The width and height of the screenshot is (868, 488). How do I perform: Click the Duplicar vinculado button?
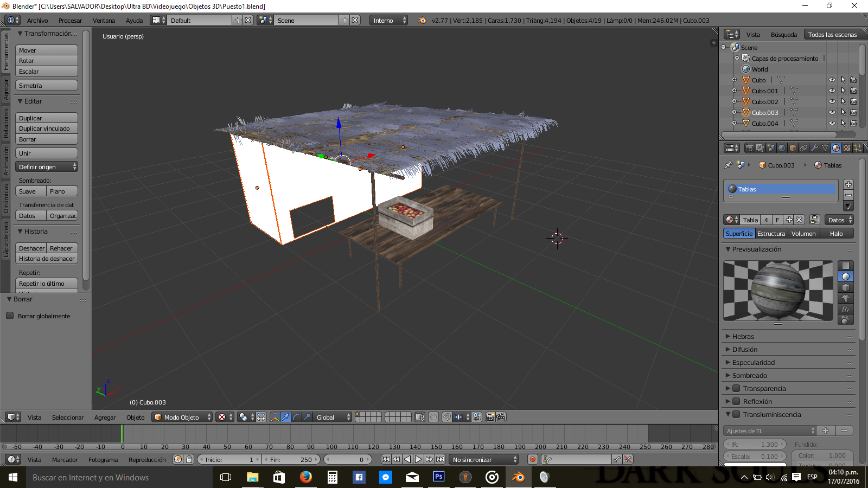point(47,129)
